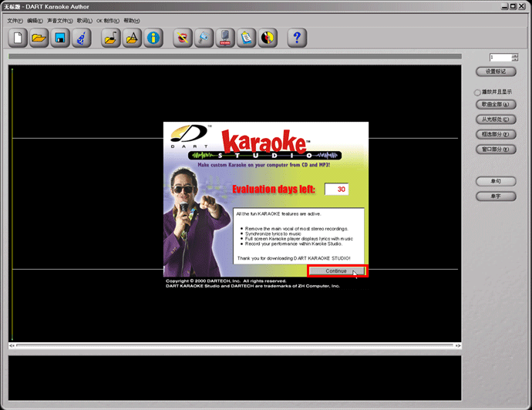Minimize the DART Karaoke Author window
Viewport: 532px width, 410px height.
505,6
